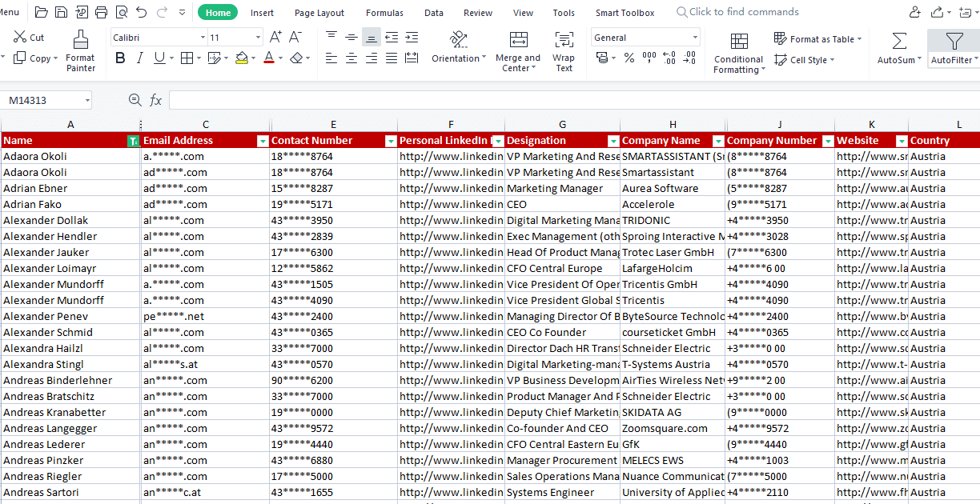Image resolution: width=980 pixels, height=504 pixels.
Task: Click the Undo arrow
Action: coord(142,12)
